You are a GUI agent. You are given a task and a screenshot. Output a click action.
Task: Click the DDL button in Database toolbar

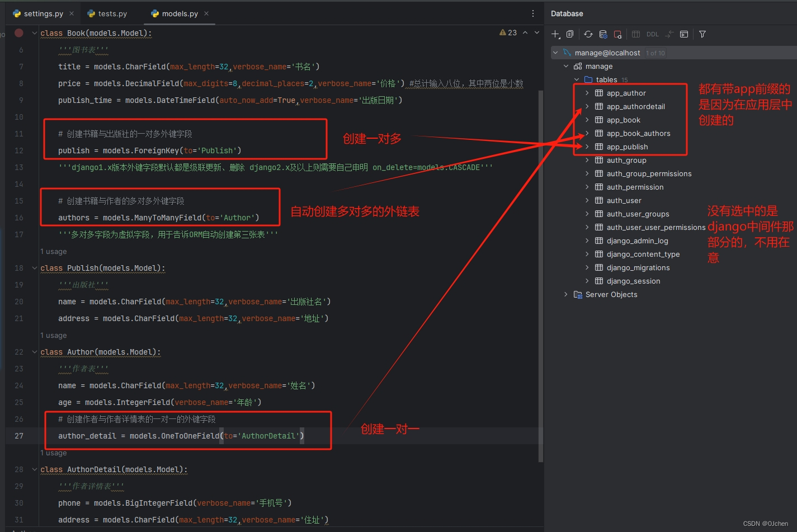coord(653,34)
